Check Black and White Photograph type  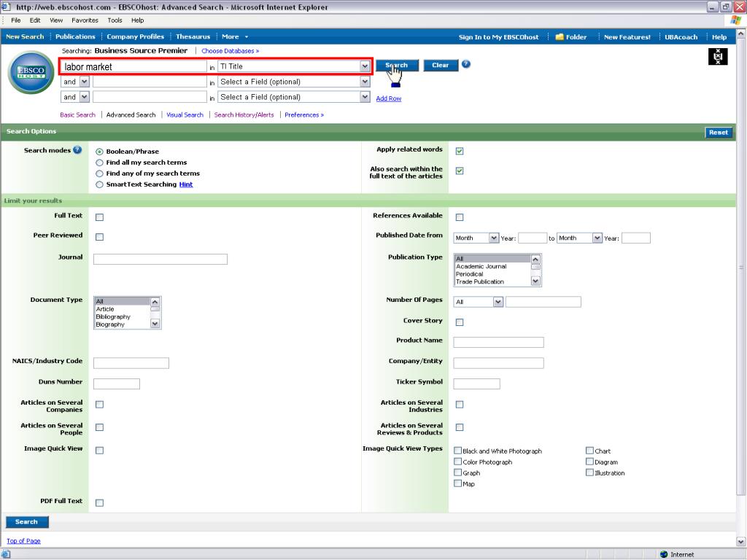click(x=458, y=451)
